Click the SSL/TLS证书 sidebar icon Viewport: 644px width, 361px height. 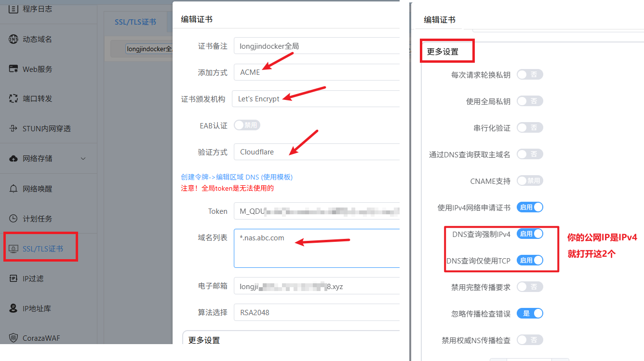point(13,249)
